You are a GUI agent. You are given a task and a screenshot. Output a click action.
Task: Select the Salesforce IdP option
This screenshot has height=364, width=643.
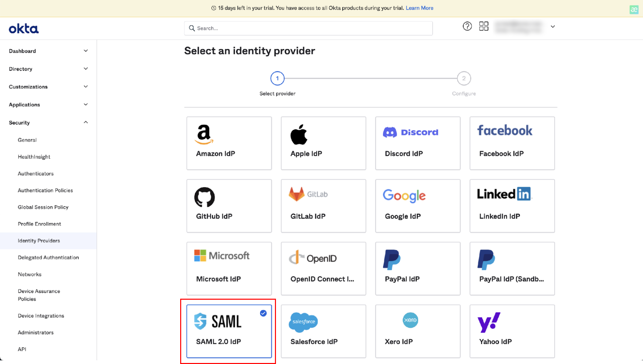point(323,331)
